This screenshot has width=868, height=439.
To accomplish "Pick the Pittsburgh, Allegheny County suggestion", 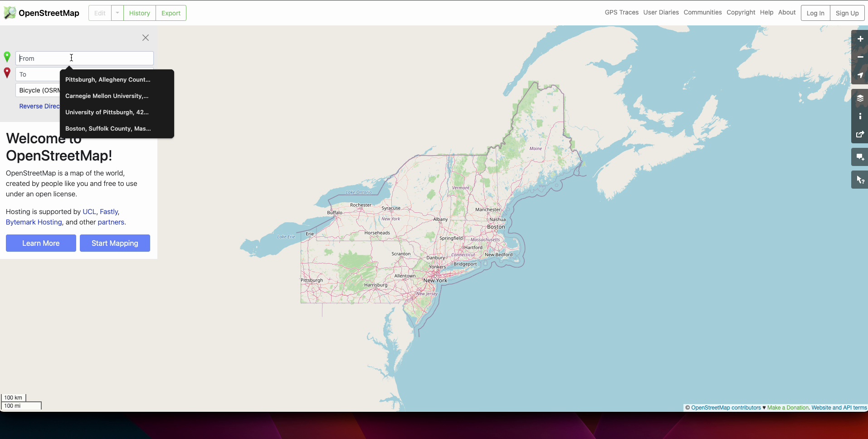I will (x=108, y=80).
